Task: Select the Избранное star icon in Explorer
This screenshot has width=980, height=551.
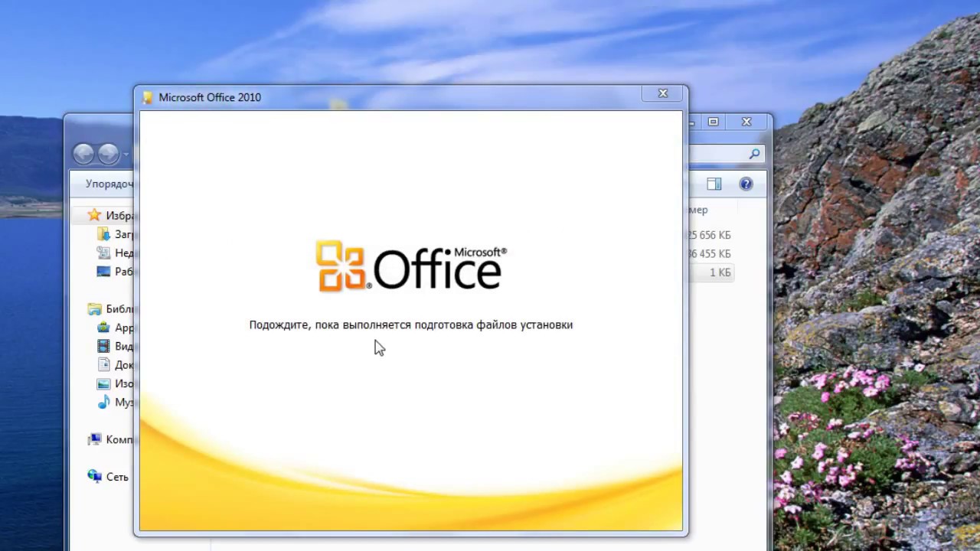Action: coord(94,215)
